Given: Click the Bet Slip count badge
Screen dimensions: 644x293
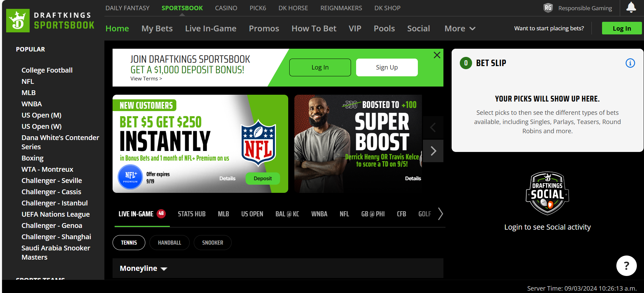Looking at the screenshot, I should [x=466, y=63].
